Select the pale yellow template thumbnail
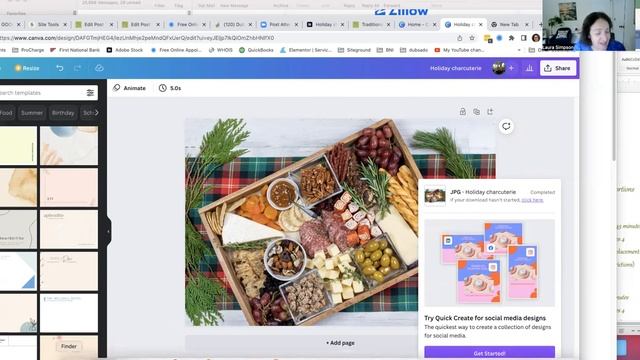 point(18,146)
